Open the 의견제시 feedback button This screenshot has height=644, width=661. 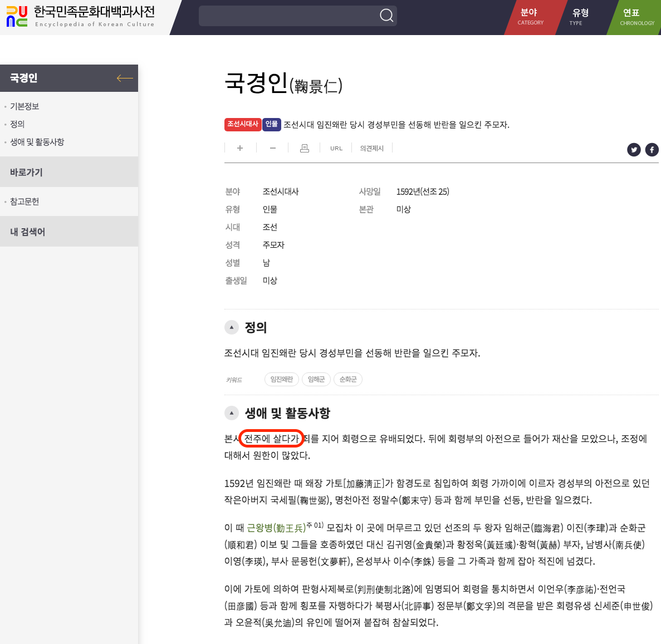(372, 149)
